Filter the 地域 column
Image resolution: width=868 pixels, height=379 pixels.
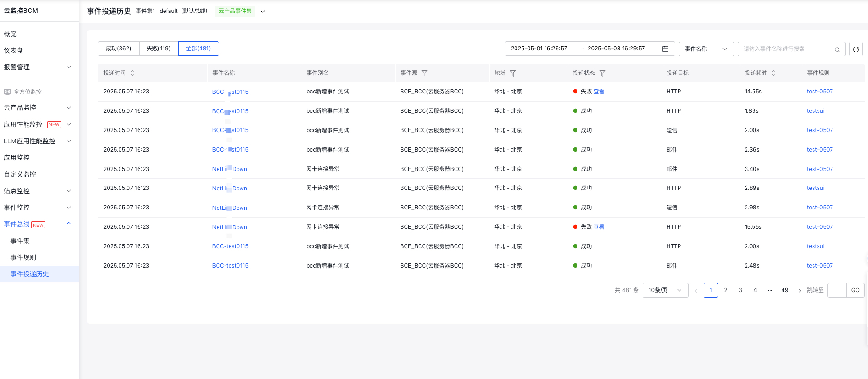pos(513,73)
